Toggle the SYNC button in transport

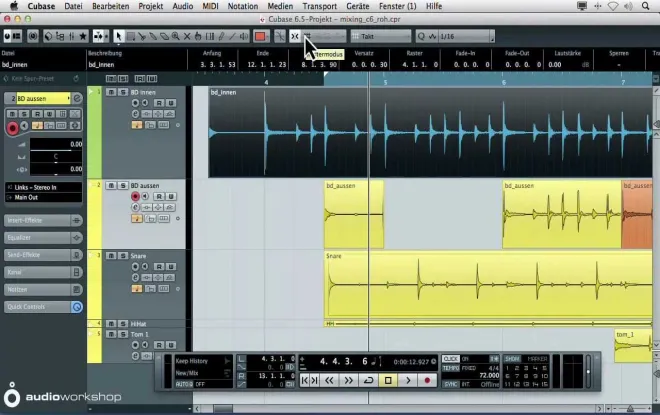pyautogui.click(x=450, y=384)
